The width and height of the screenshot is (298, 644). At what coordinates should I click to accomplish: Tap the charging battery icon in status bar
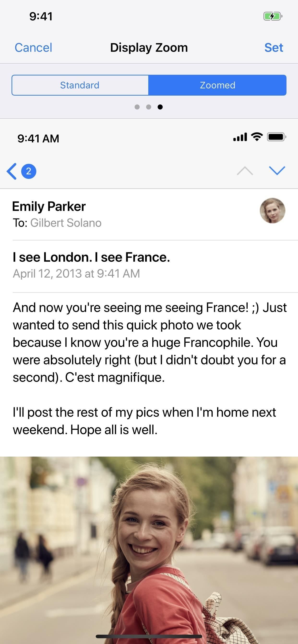click(273, 17)
